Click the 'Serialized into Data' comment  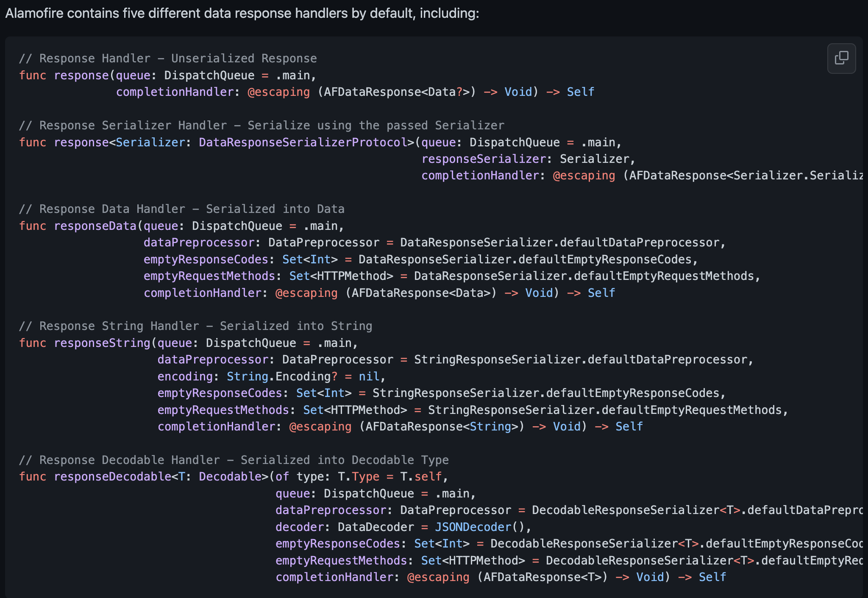click(x=275, y=209)
